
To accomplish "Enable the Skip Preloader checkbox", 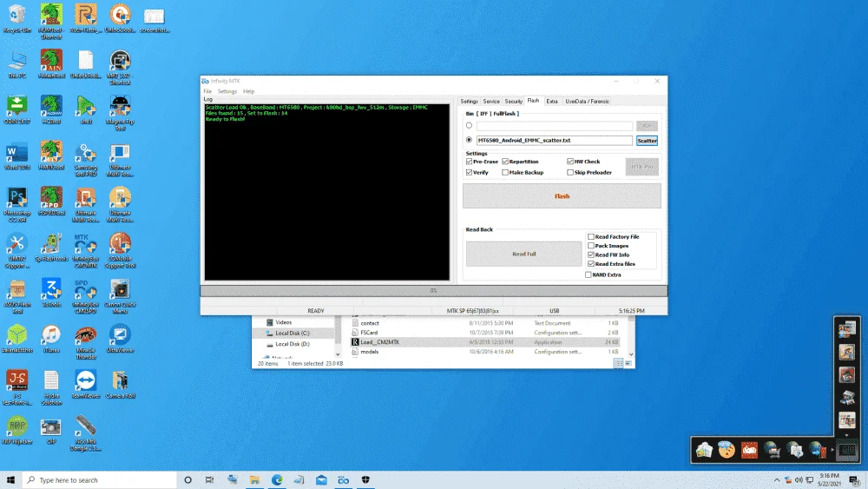I will pyautogui.click(x=570, y=172).
